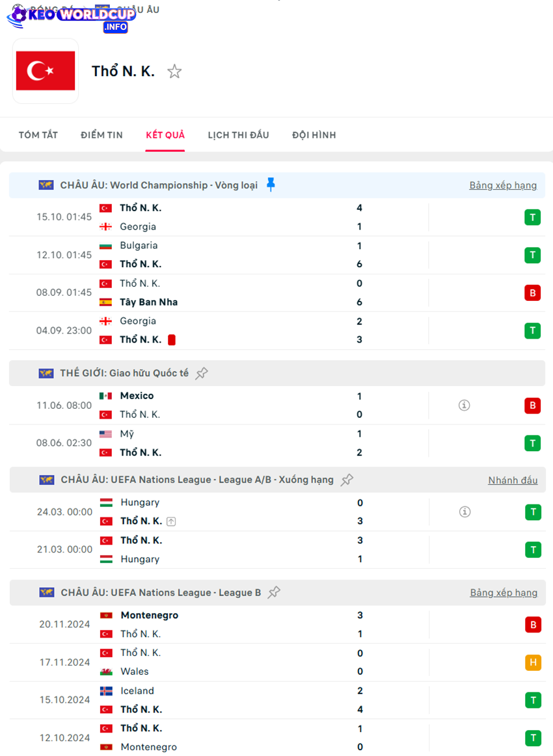Select the team name Tây Ban Nha
Viewport: 553px width, 756px height.
148,302
